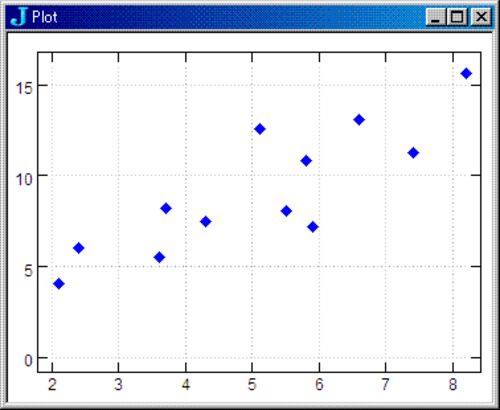
Task: Click the data point at x=2.4, y about 6
Action: pos(79,248)
